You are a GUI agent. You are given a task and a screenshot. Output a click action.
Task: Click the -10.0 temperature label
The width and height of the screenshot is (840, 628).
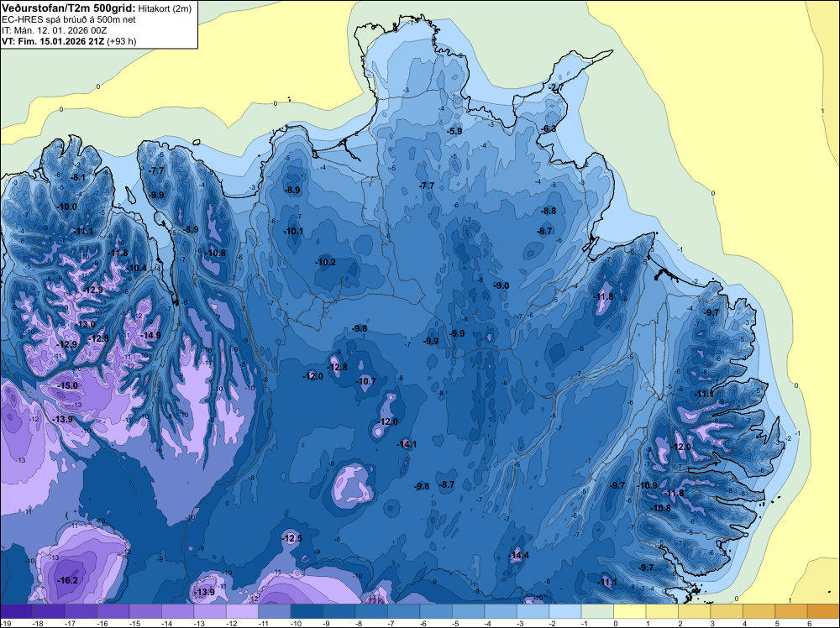pyautogui.click(x=67, y=207)
